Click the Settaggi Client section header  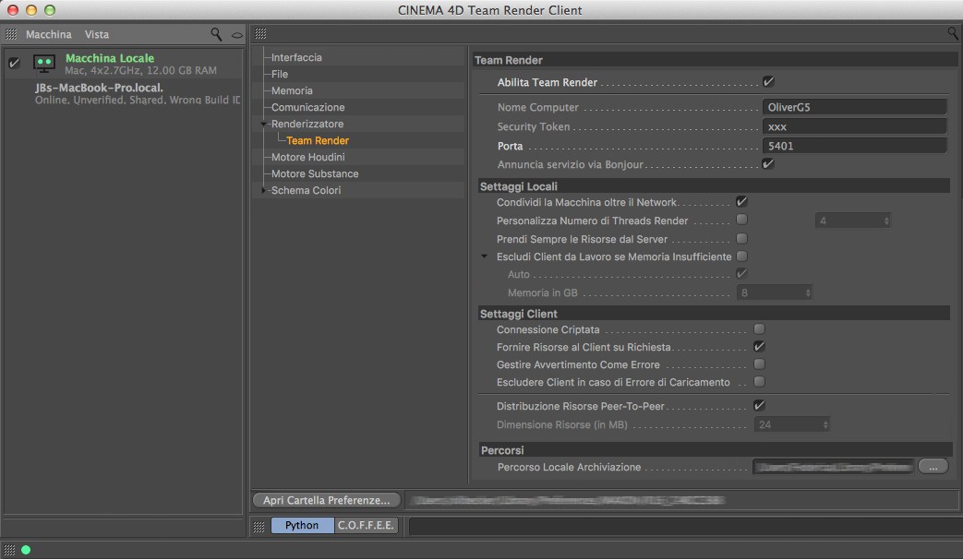[x=714, y=314]
